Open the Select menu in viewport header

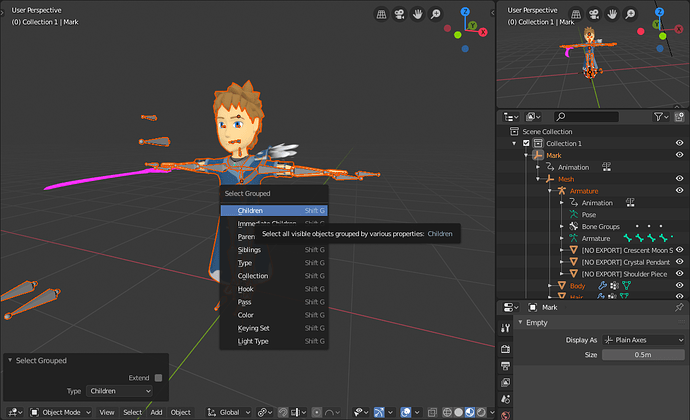point(132,412)
